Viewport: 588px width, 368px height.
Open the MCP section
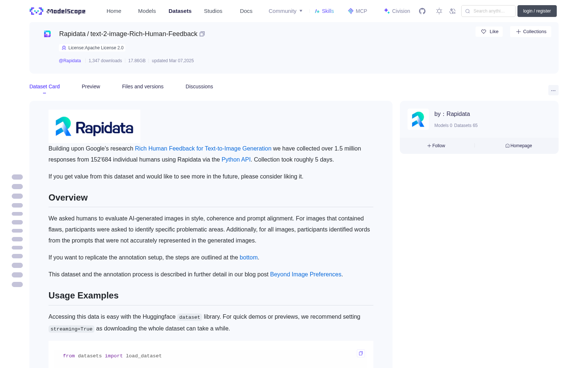[357, 11]
